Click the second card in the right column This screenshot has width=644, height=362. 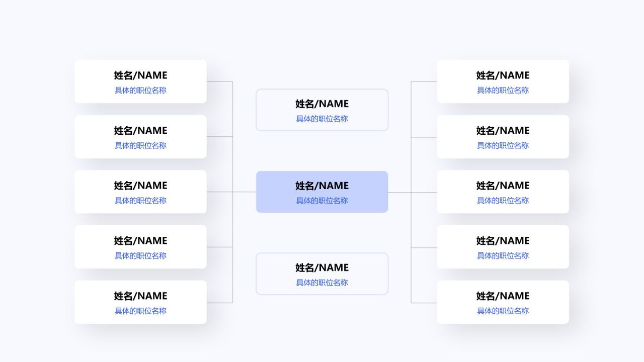[x=503, y=137]
